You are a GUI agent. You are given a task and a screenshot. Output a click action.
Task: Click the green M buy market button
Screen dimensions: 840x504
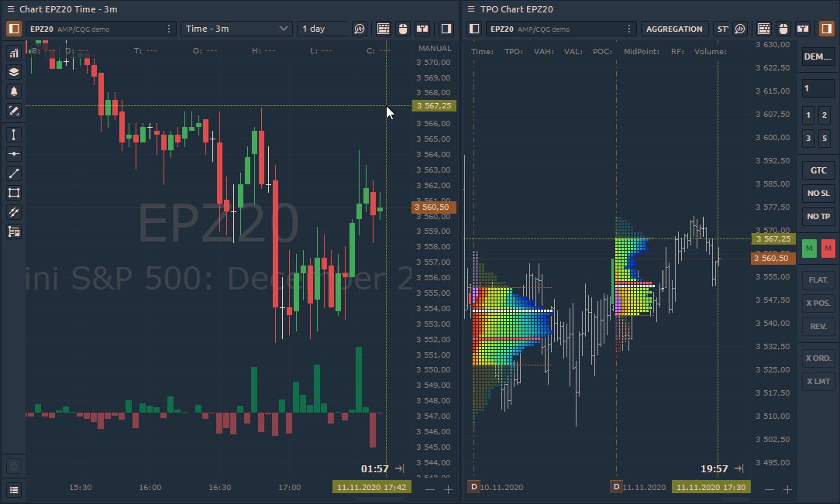[809, 249]
